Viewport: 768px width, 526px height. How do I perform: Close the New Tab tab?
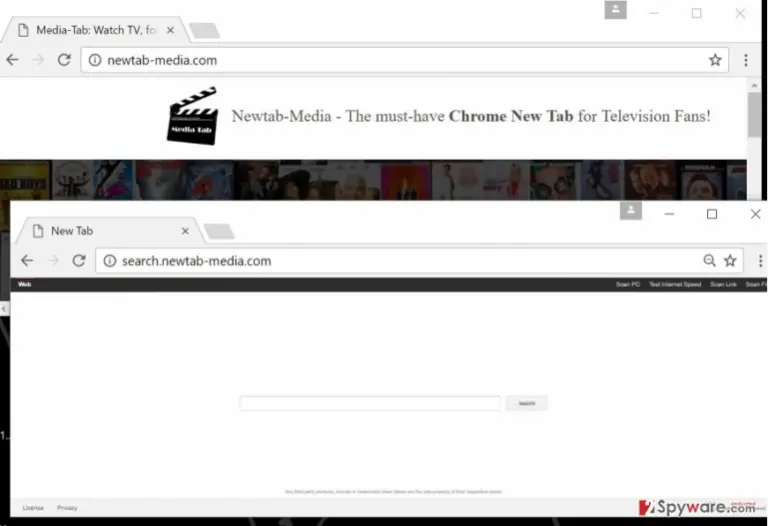click(185, 231)
